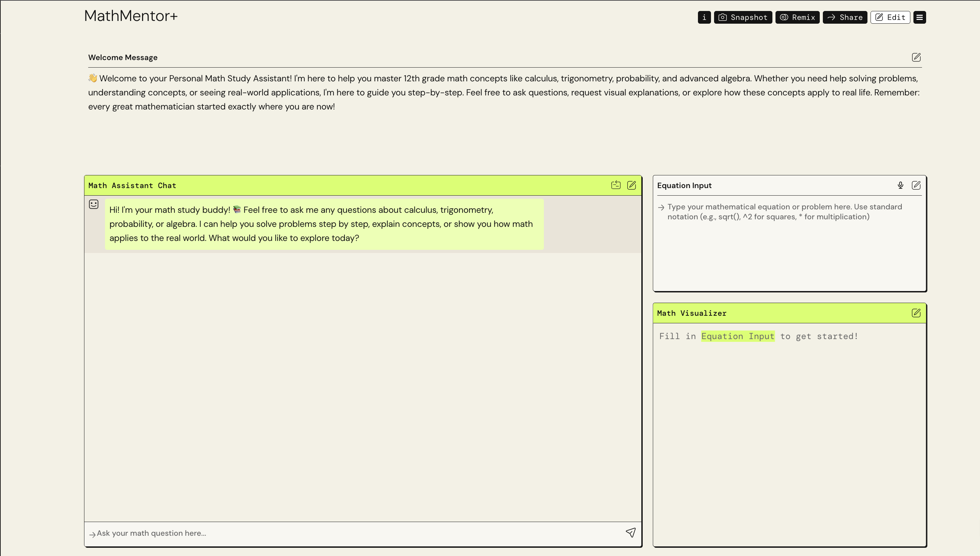Edit the Math Visualizer panel
The image size is (980, 556).
[x=916, y=313]
